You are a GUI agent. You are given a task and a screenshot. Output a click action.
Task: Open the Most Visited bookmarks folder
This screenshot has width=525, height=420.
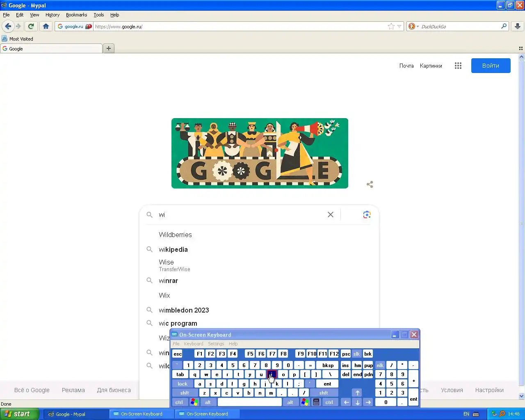click(17, 39)
